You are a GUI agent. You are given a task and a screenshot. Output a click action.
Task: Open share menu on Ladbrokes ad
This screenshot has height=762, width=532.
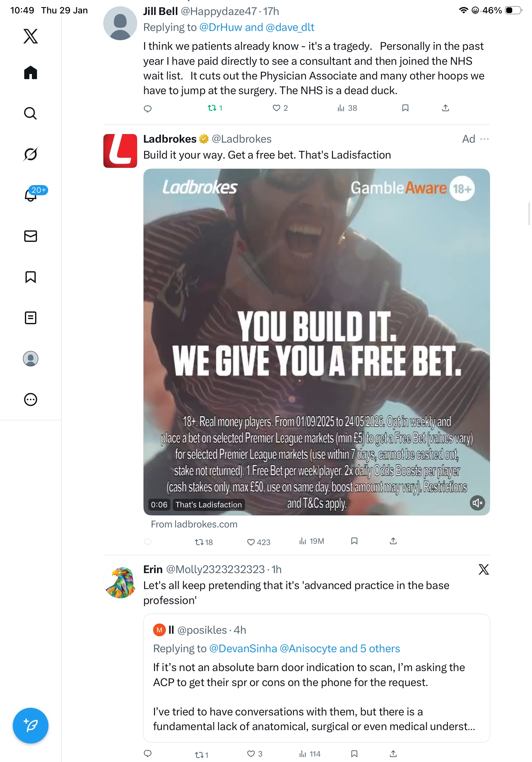393,541
